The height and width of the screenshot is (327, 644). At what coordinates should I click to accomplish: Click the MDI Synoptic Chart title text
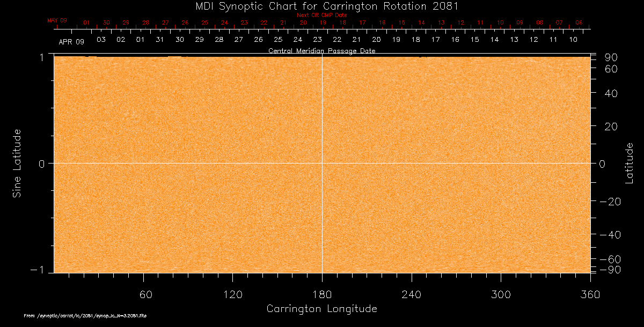(x=321, y=6)
